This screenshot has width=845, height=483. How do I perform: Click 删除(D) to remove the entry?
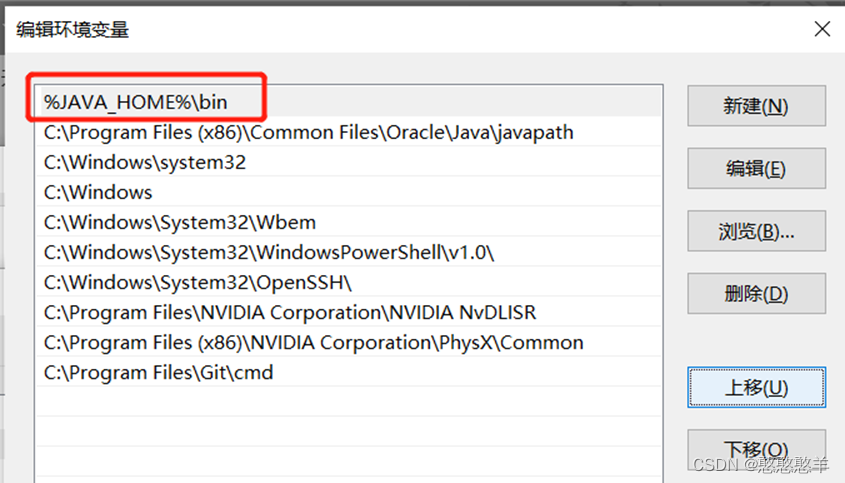pos(756,294)
